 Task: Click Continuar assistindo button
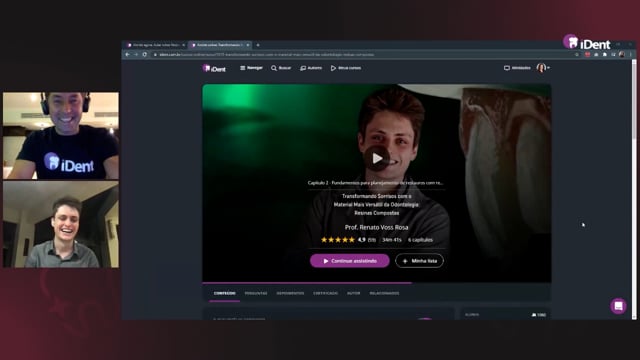coord(350,261)
